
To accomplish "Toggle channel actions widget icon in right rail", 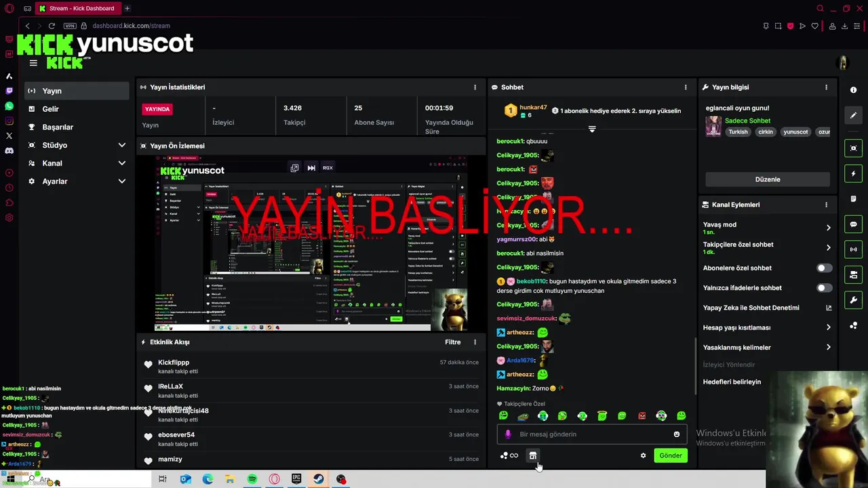I will click(853, 274).
